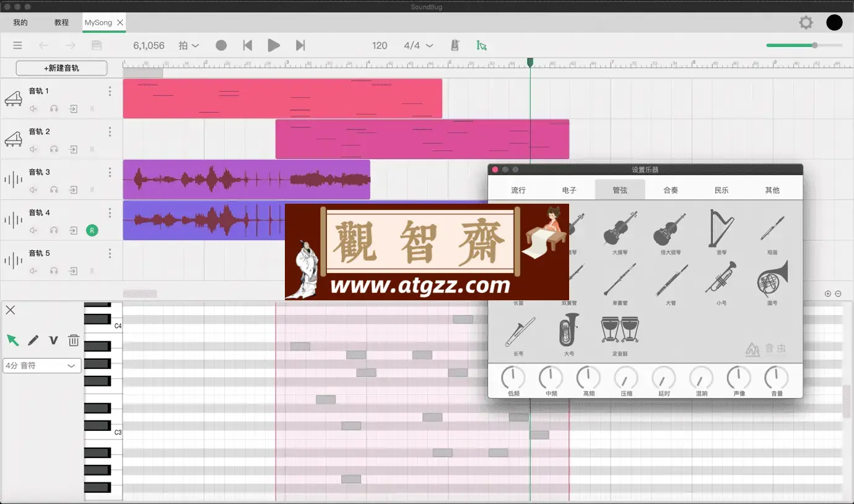Image resolution: width=854 pixels, height=504 pixels.
Task: Select the pencil draw tool in note editor
Action: [33, 340]
